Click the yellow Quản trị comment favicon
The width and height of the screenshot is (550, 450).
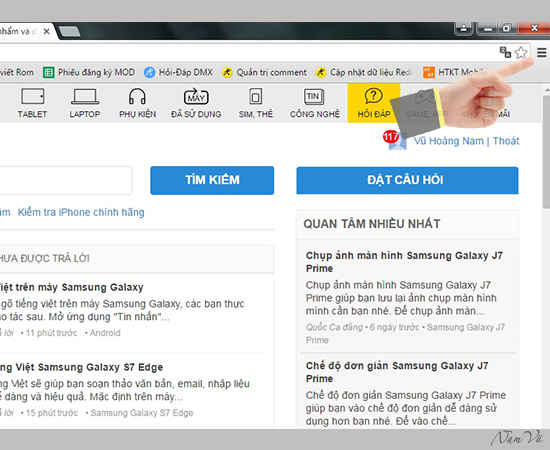point(227,73)
